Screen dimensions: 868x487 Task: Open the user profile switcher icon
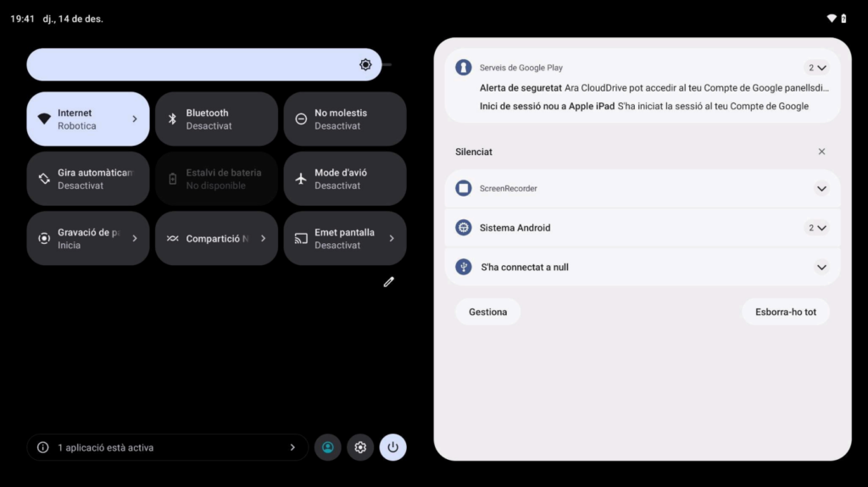328,447
